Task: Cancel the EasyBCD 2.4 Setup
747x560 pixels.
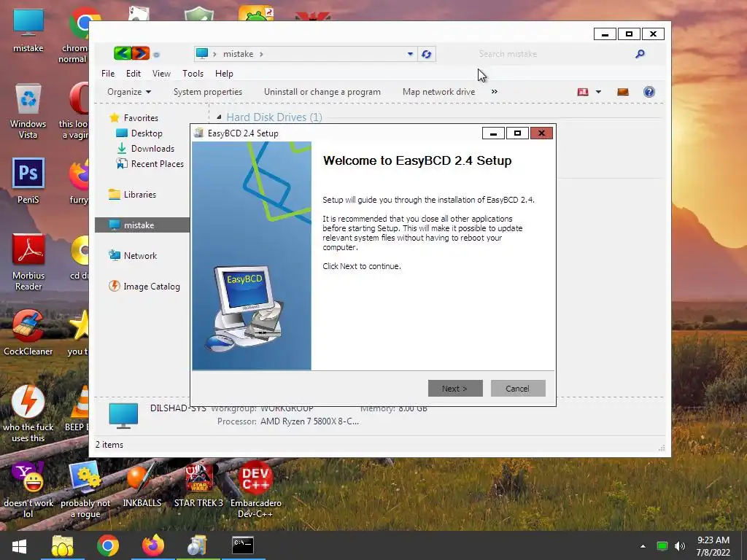Action: [518, 388]
